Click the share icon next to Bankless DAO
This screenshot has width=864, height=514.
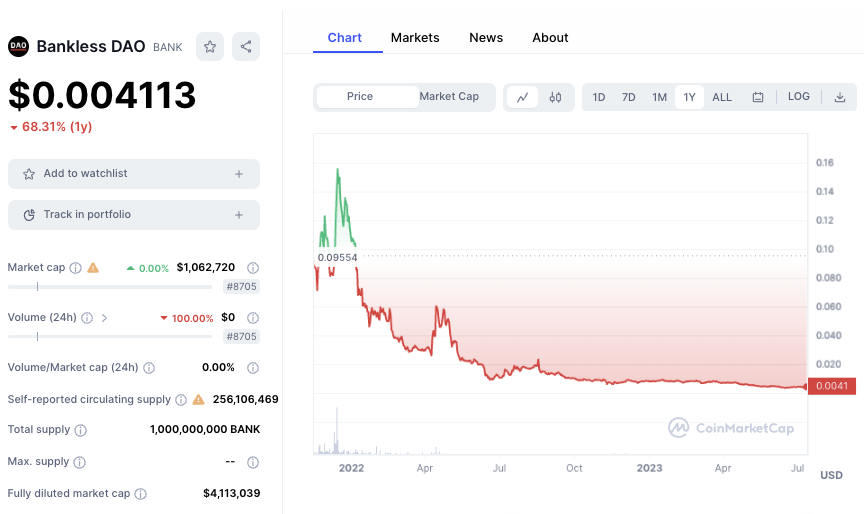click(x=246, y=46)
